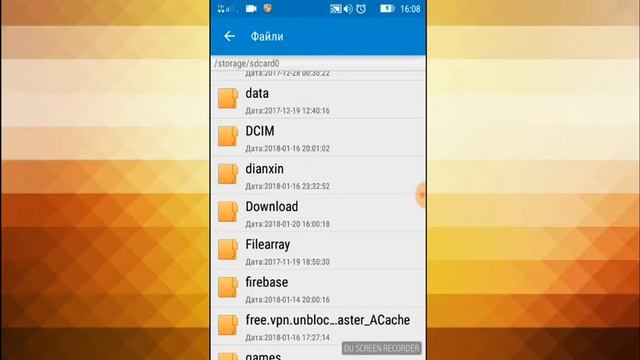
Task: Tap the camera recording icon in status bar
Action: coord(251,9)
